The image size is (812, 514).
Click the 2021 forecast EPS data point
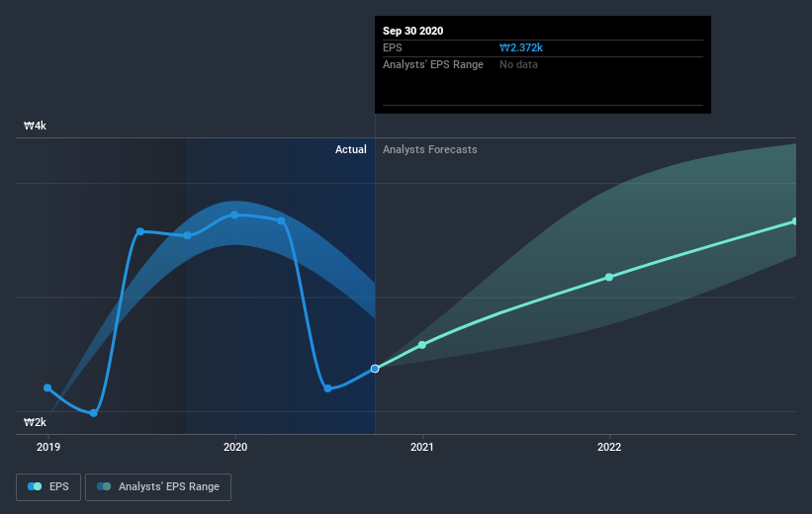(422, 345)
